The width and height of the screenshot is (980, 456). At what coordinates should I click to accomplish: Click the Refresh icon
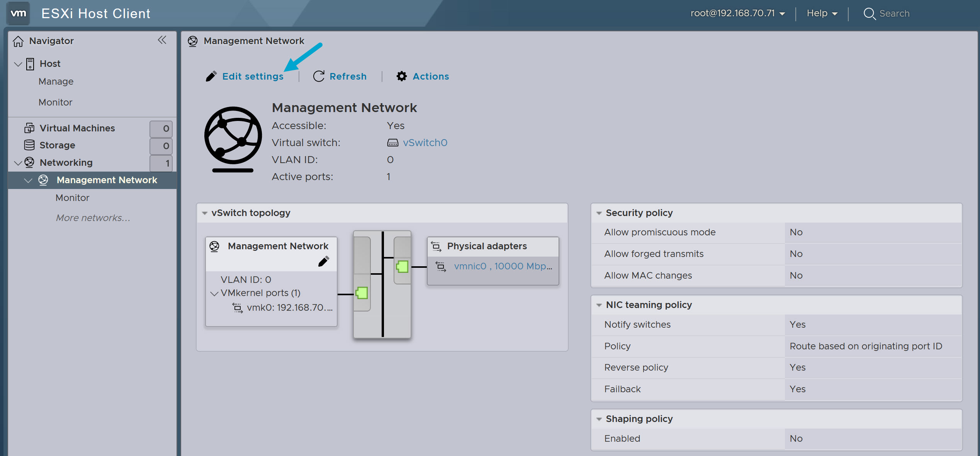click(318, 76)
